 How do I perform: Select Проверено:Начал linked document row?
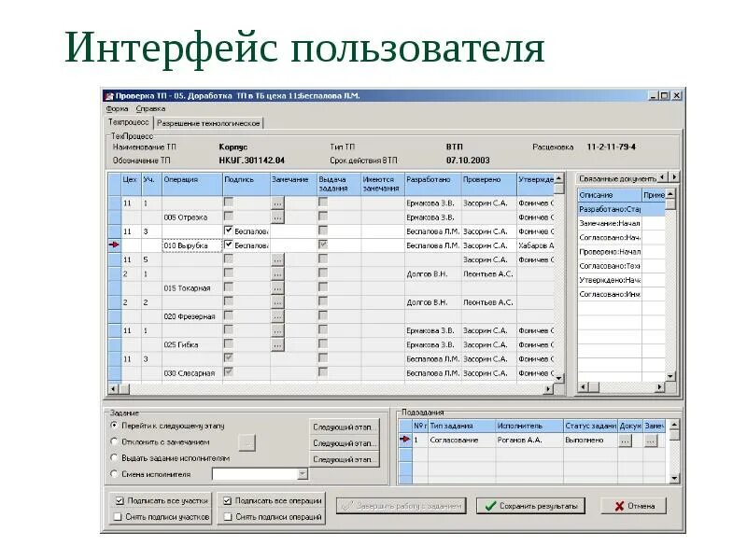click(610, 252)
